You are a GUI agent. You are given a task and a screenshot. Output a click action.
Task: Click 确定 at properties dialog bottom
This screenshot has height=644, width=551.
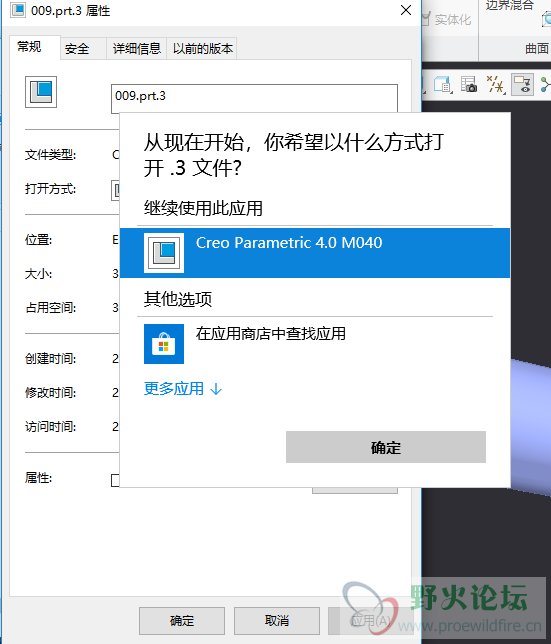click(182, 621)
